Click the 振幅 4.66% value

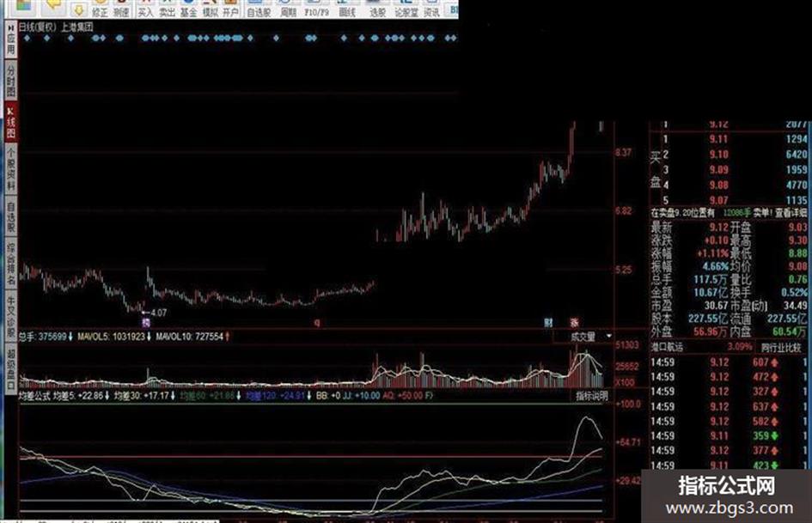715,267
